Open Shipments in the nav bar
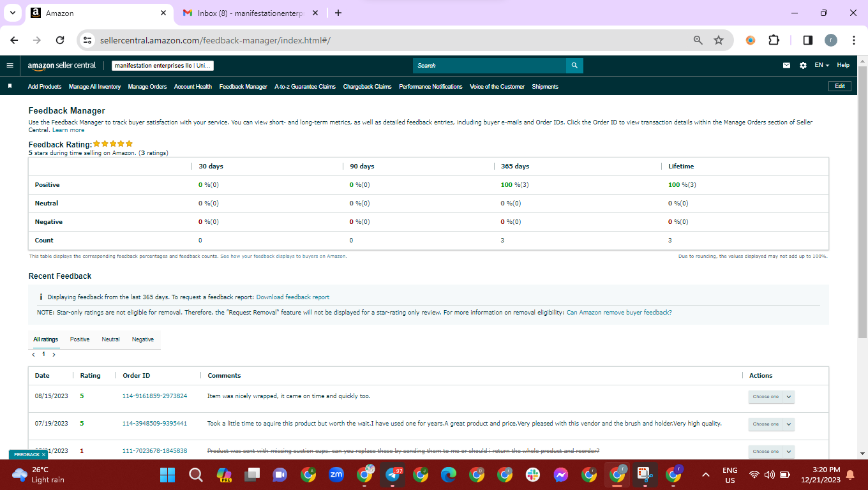Screen dimensions: 868x490 (545, 87)
